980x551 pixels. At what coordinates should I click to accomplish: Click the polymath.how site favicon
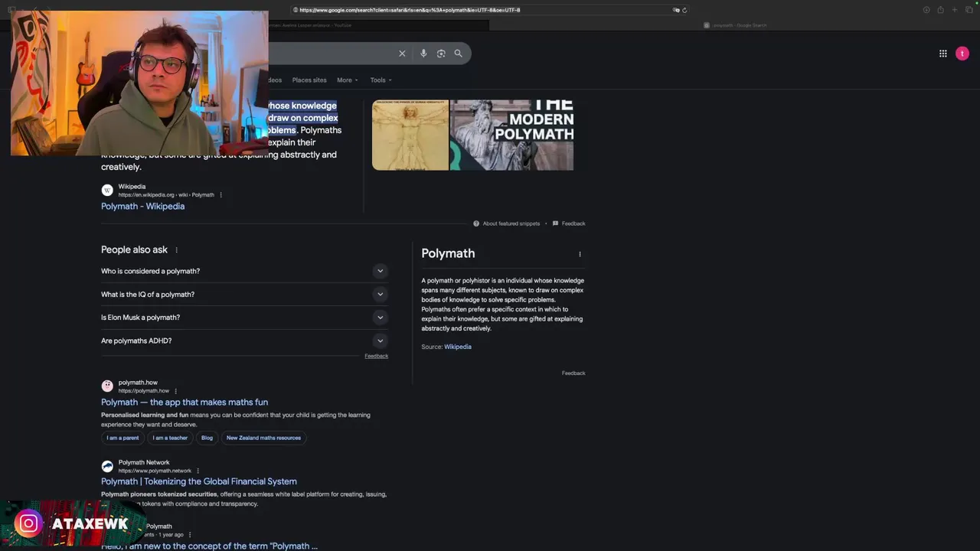pos(107,386)
